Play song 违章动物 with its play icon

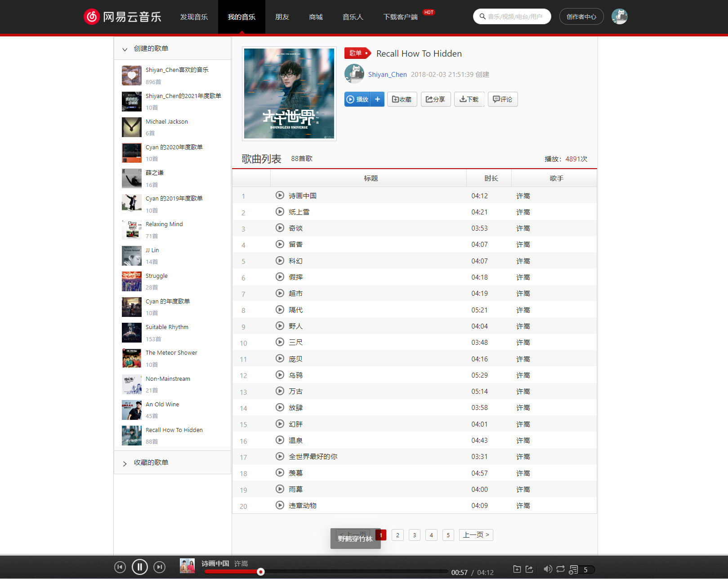[280, 505]
